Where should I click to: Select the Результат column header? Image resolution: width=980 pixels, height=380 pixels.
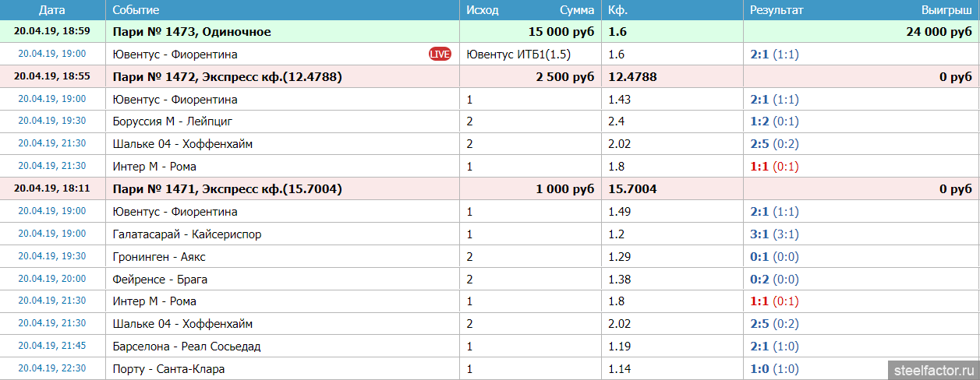pos(776,10)
